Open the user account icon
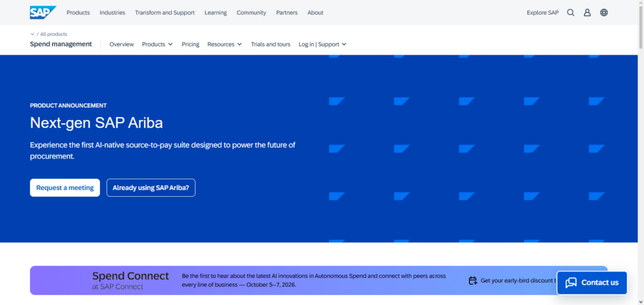 [x=587, y=13]
